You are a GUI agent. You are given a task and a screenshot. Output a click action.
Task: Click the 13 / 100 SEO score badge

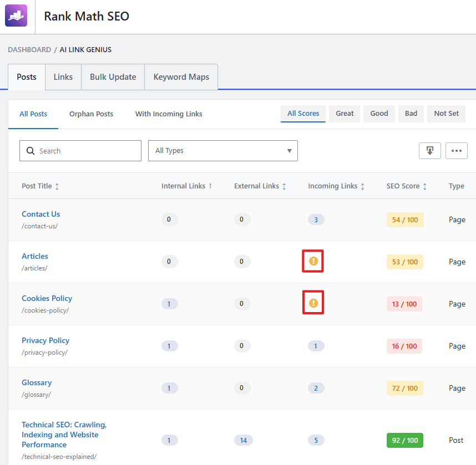pyautogui.click(x=404, y=304)
